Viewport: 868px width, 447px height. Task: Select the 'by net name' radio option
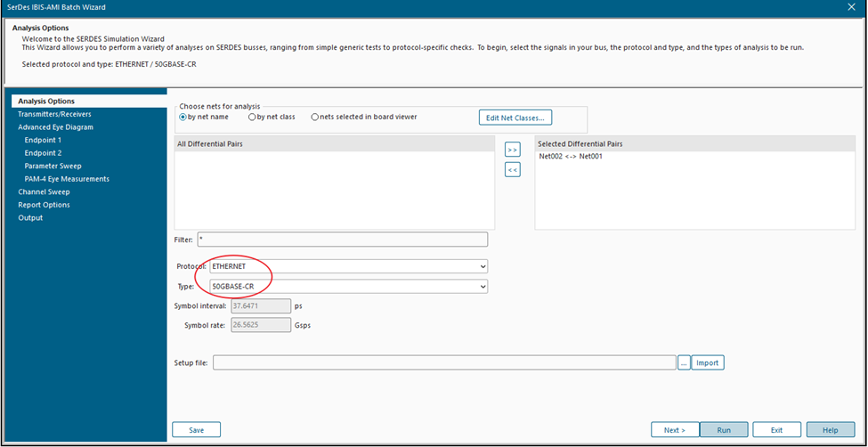183,117
